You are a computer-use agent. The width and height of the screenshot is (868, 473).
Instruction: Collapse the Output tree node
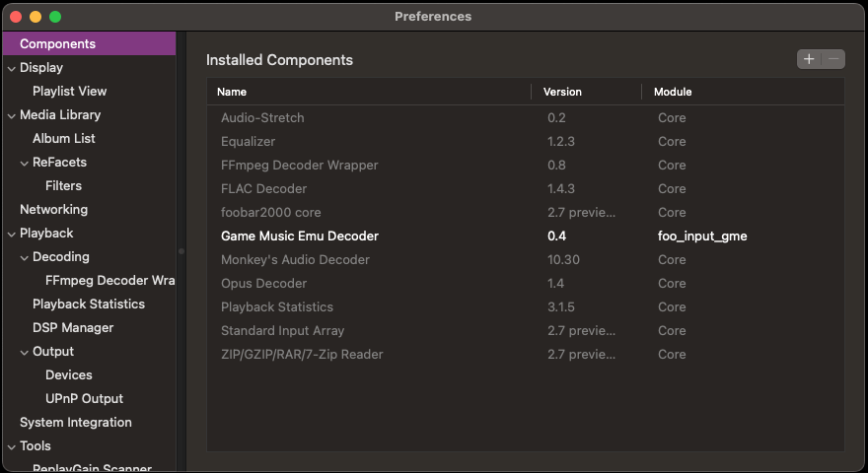tap(24, 352)
